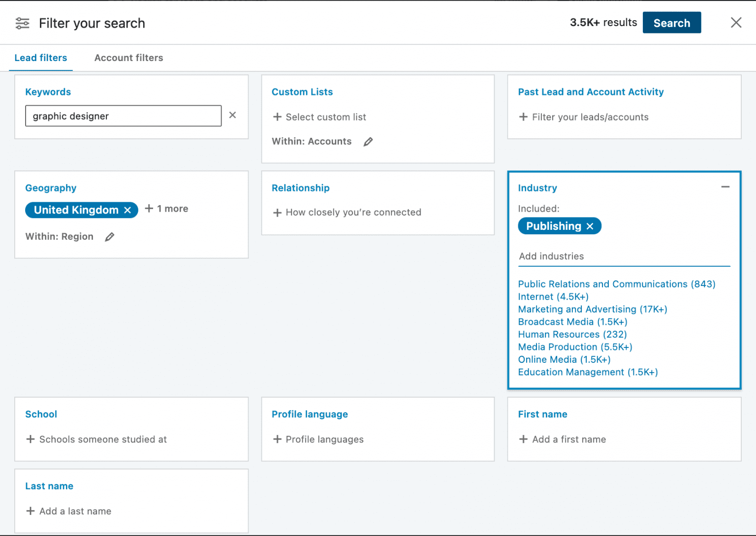Clear the graphic designer keyword with X icon
This screenshot has height=536, width=756.
(x=232, y=115)
